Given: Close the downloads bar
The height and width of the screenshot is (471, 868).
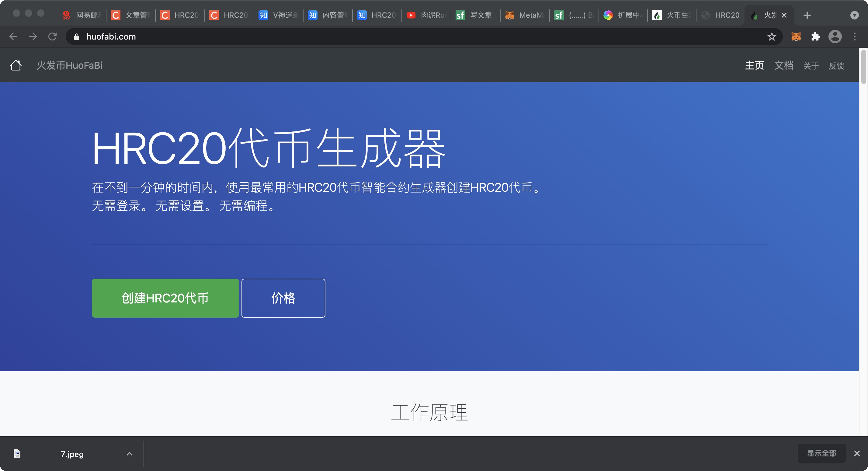Looking at the screenshot, I should [x=857, y=453].
